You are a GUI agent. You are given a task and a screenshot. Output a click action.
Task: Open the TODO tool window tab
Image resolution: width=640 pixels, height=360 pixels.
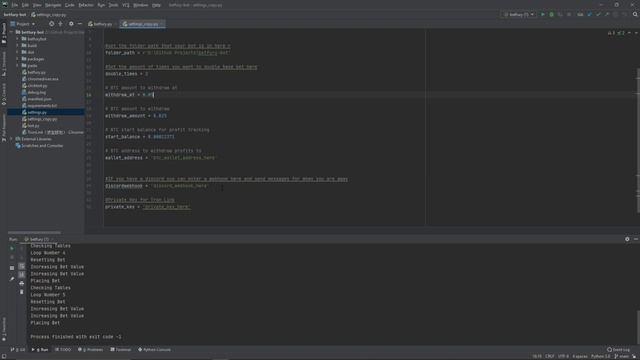(x=63, y=349)
